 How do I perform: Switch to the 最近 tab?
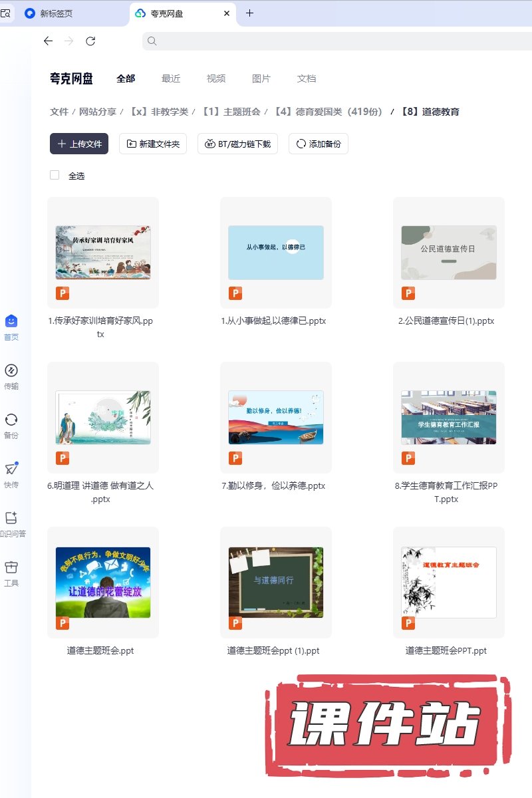click(171, 78)
